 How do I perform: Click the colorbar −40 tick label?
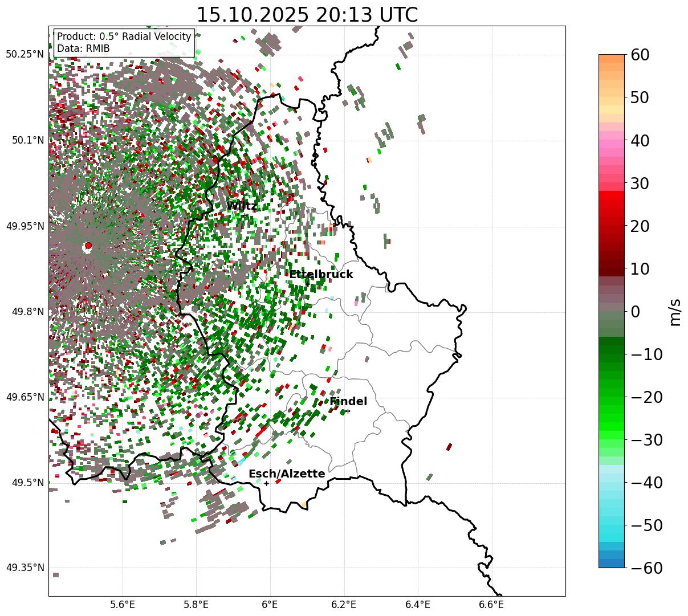pyautogui.click(x=646, y=483)
